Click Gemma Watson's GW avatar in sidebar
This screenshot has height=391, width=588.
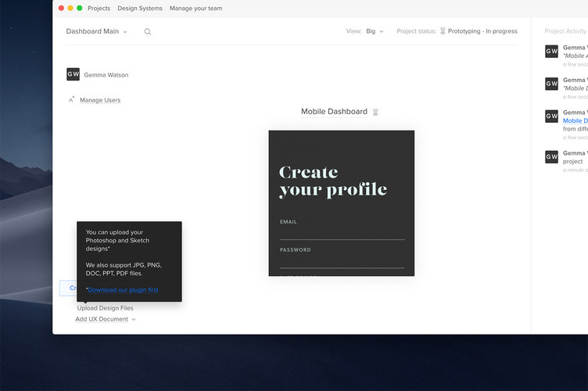coord(73,74)
